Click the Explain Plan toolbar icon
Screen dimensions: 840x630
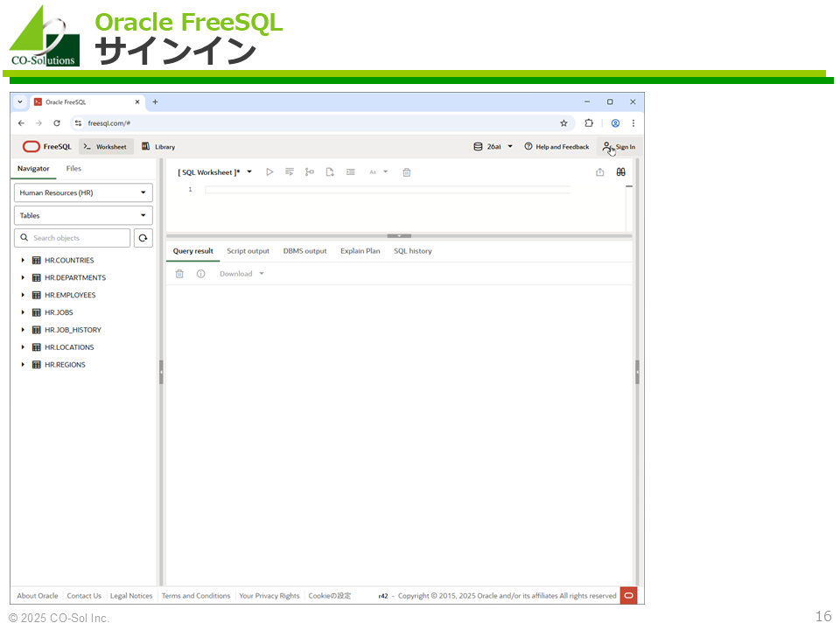click(x=310, y=172)
